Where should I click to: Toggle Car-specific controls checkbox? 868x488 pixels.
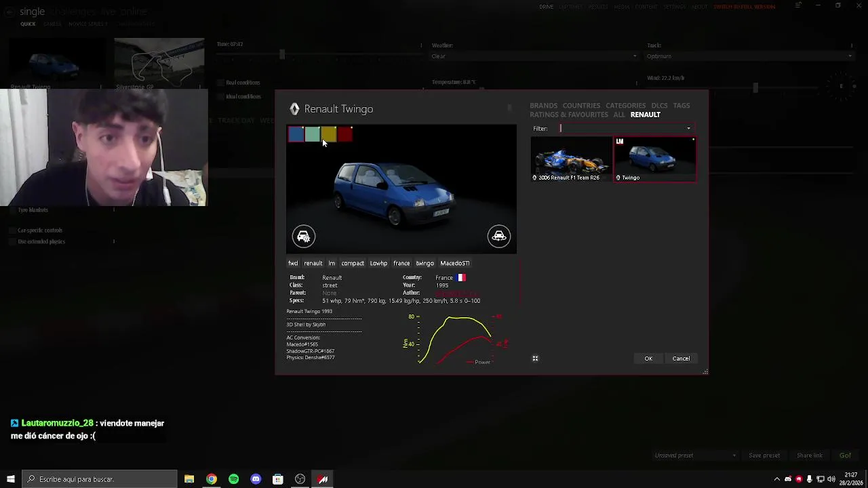click(x=13, y=230)
